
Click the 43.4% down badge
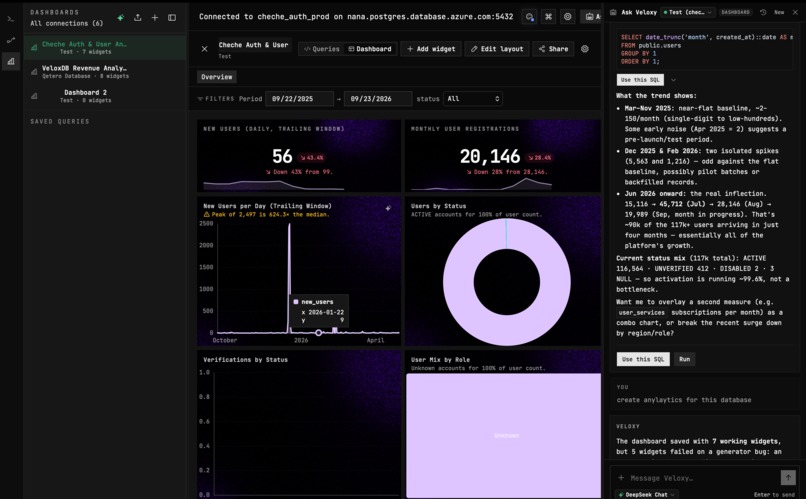click(312, 158)
